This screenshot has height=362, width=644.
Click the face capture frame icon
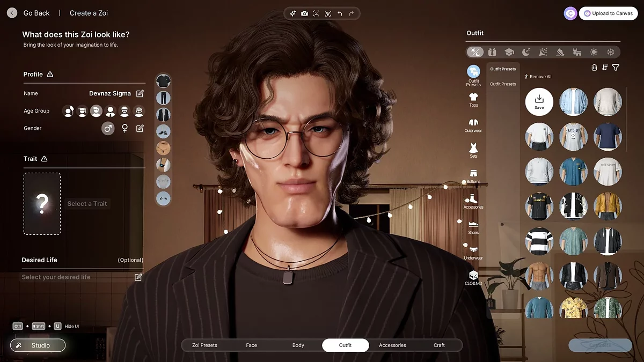(x=316, y=13)
